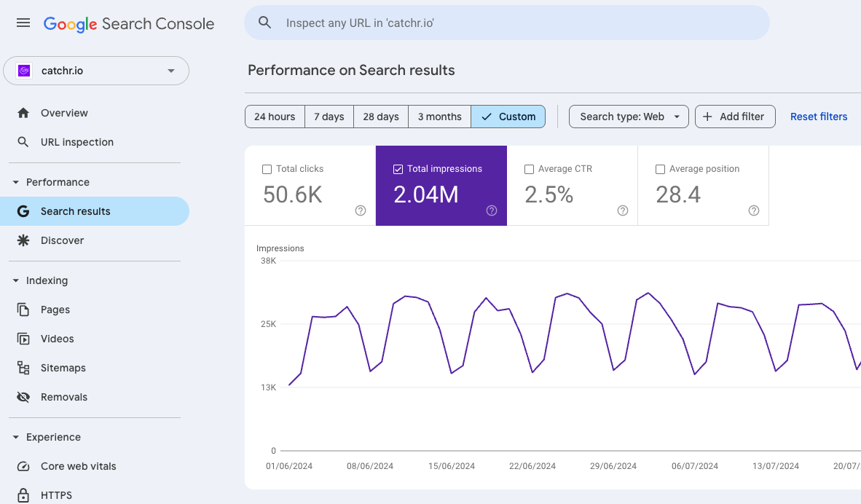
Task: Open URL inspection in sidebar
Action: [95, 142]
